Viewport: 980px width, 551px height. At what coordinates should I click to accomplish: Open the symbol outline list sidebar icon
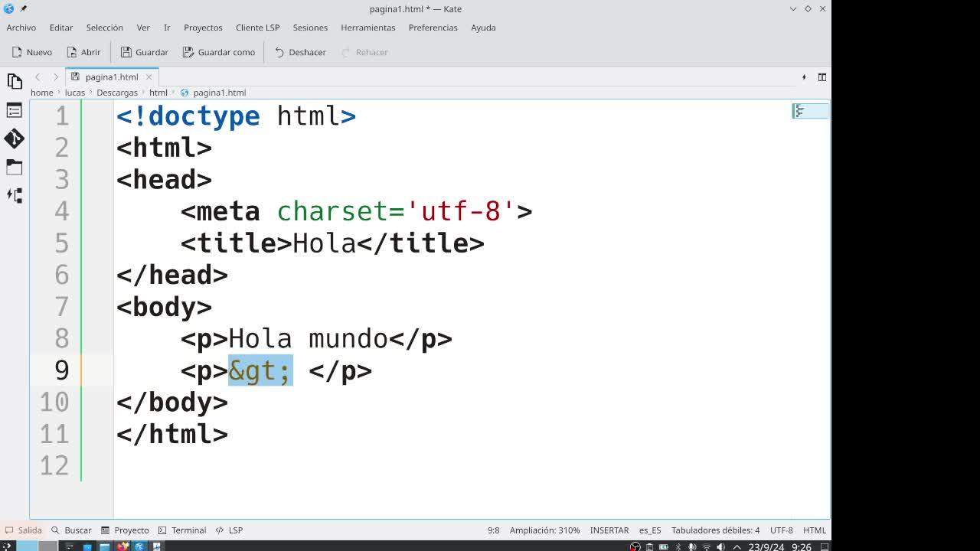14,110
